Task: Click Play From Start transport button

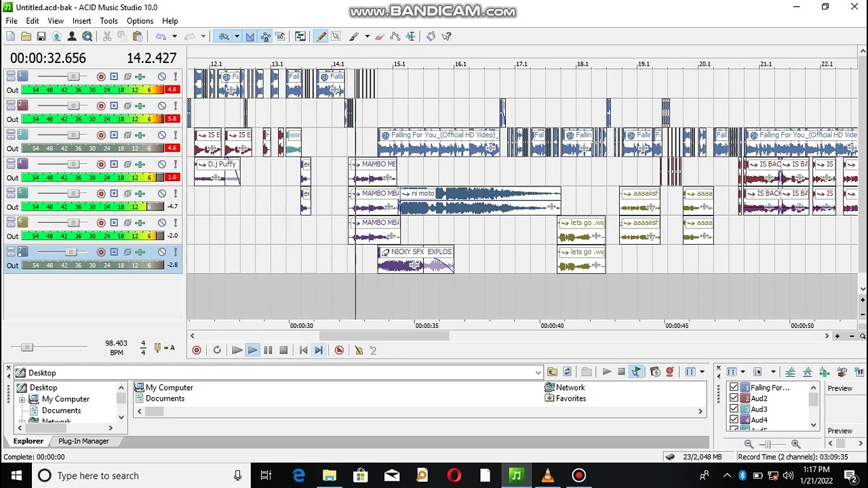Action: click(237, 350)
